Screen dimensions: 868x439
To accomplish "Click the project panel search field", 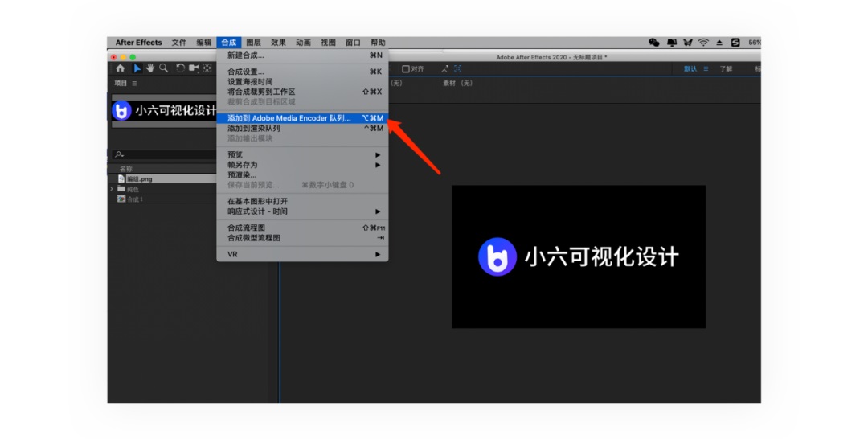I will (x=165, y=154).
